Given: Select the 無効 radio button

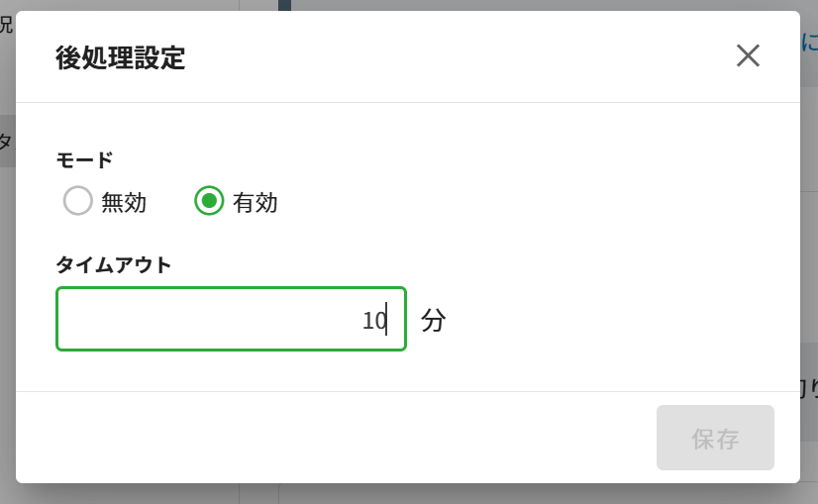Looking at the screenshot, I should pyautogui.click(x=78, y=201).
